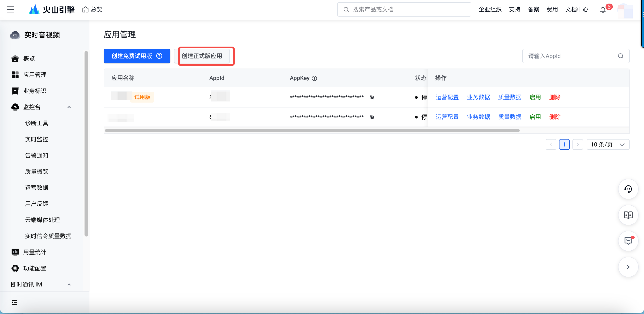Image resolution: width=644 pixels, height=314 pixels.
Task: Click the sidebar vertical scrollbar
Action: coord(86,144)
